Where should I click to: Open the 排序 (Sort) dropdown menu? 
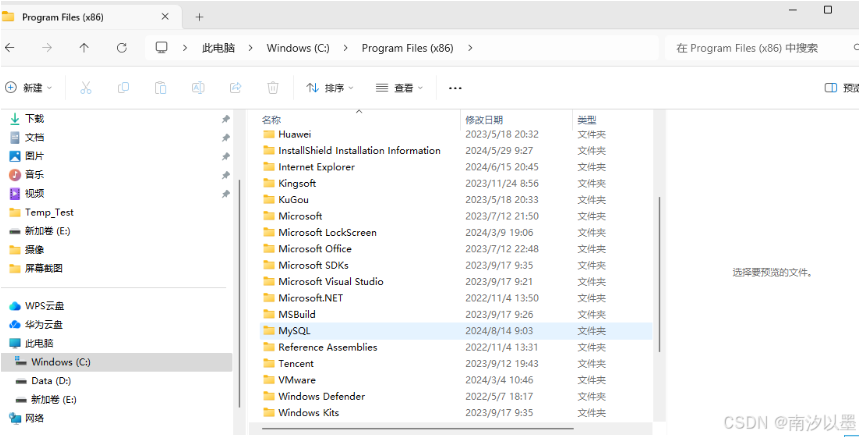[x=330, y=88]
